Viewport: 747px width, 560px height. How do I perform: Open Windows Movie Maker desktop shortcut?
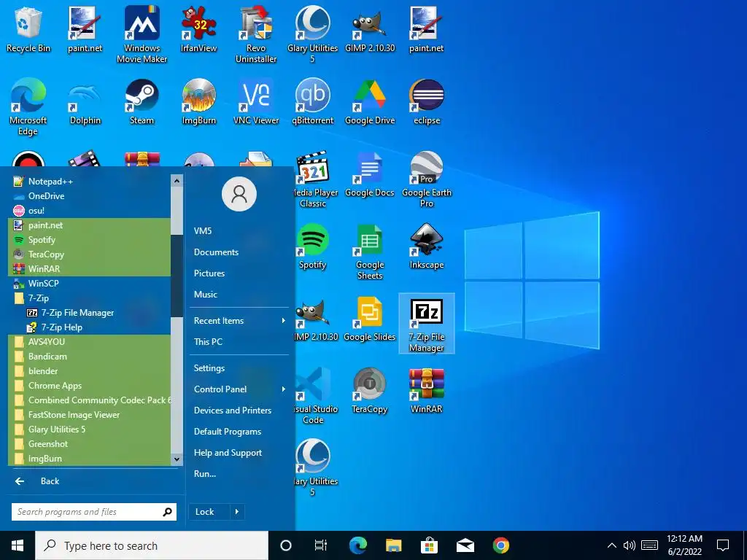142,34
